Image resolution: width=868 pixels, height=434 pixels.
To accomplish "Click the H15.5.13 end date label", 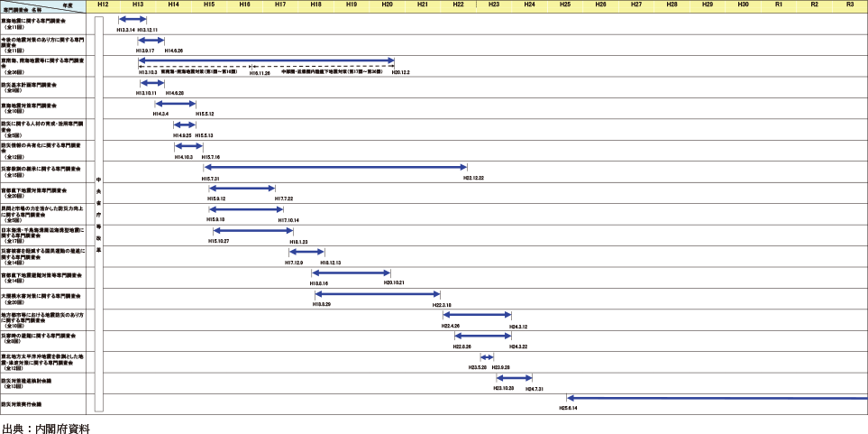I will (205, 135).
